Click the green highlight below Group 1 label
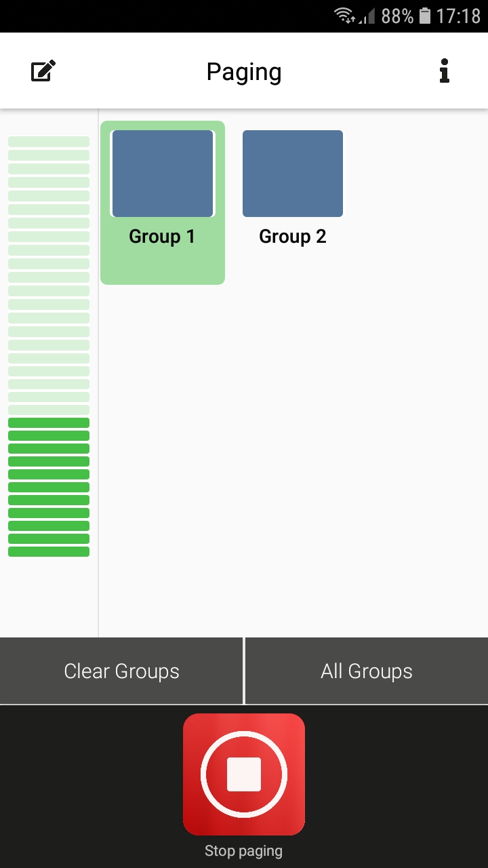 (x=163, y=266)
